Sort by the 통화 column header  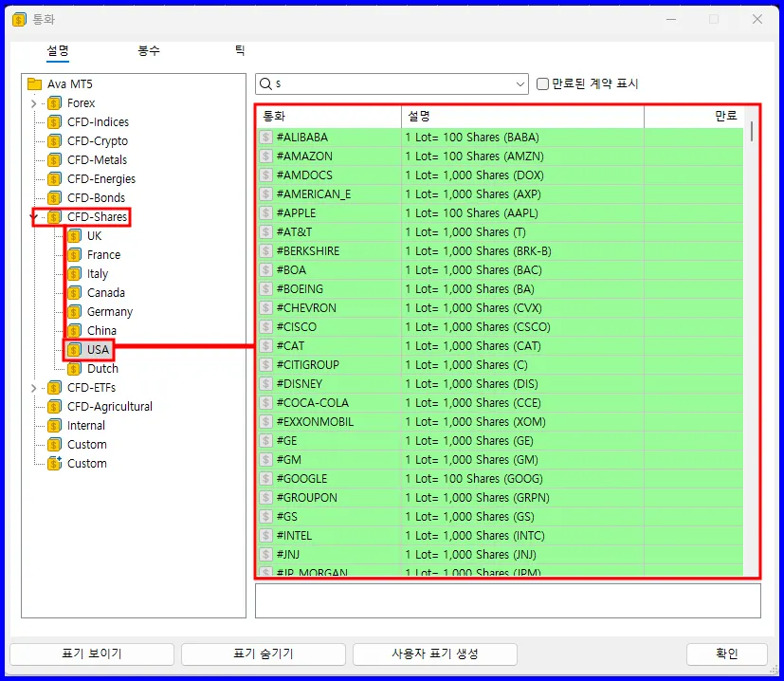329,117
